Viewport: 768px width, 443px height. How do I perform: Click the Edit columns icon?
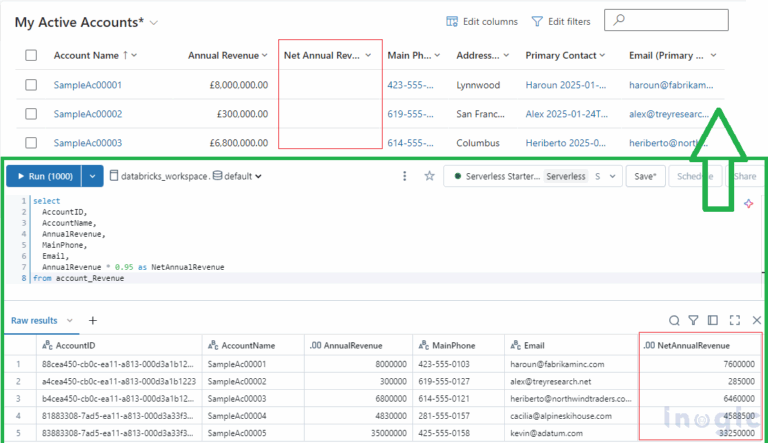click(x=452, y=22)
